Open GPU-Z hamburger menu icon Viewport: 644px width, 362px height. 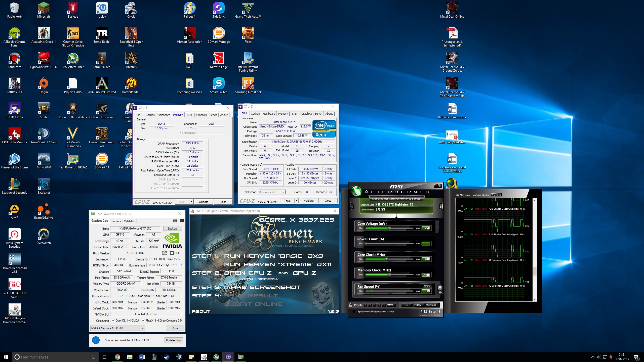click(x=182, y=221)
